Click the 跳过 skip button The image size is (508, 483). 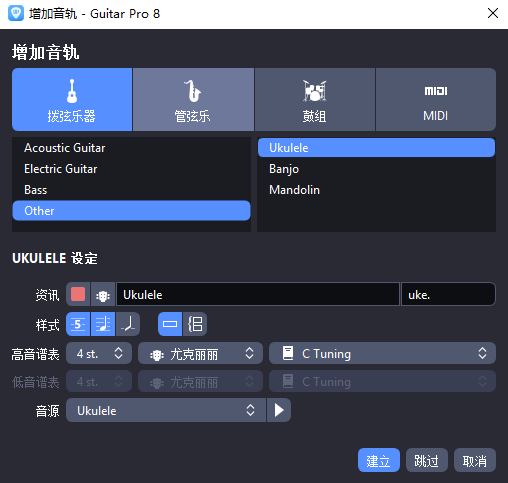(x=427, y=460)
